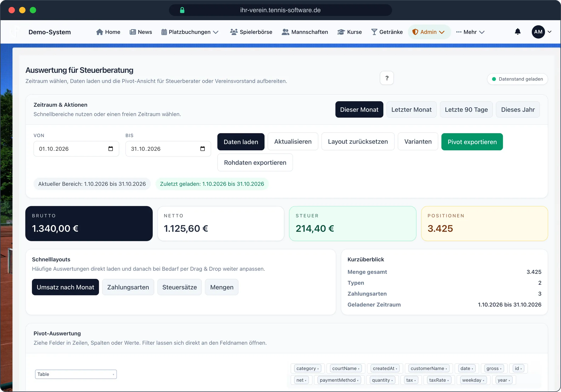The image size is (561, 392).
Task: Click the Daten laden button
Action: [x=241, y=142]
